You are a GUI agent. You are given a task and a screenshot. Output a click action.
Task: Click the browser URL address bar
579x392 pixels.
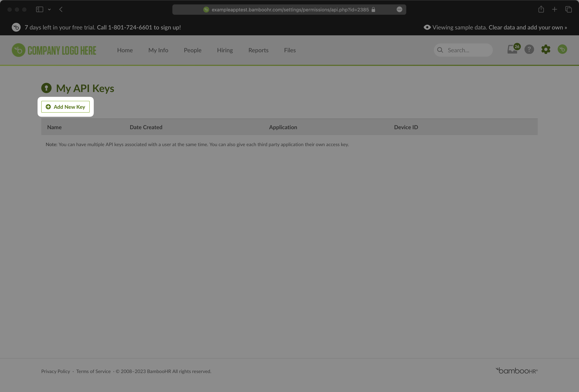(x=290, y=10)
